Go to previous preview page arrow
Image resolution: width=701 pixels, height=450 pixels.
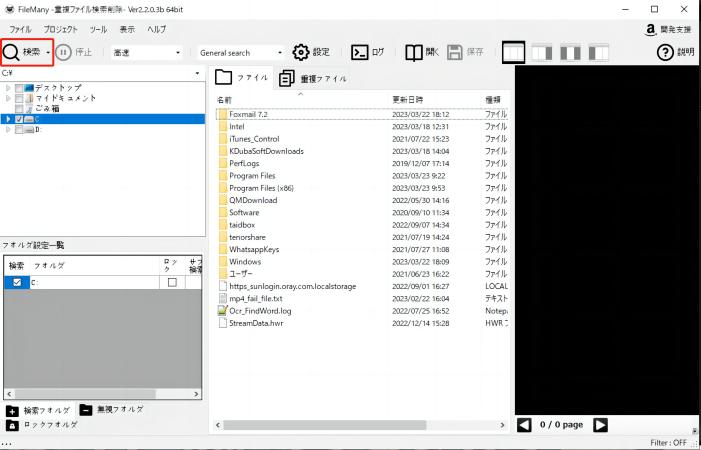(524, 425)
